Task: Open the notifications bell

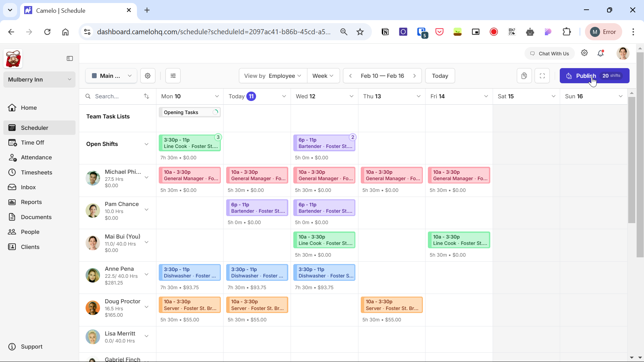Action: tap(601, 53)
